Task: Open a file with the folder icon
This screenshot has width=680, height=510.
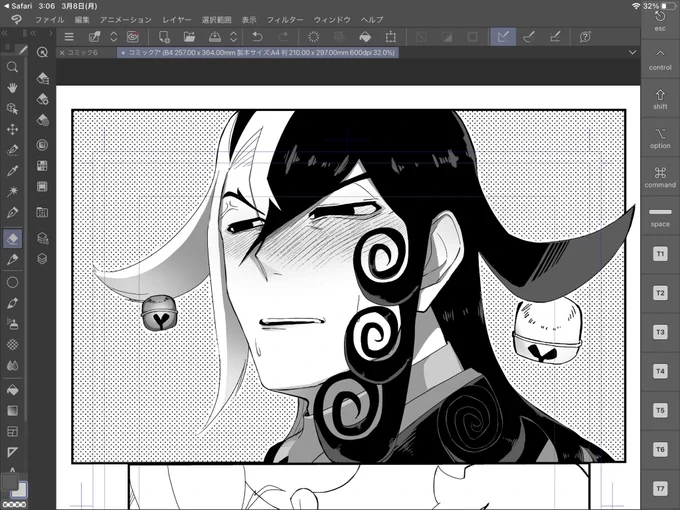Action: pos(189,37)
